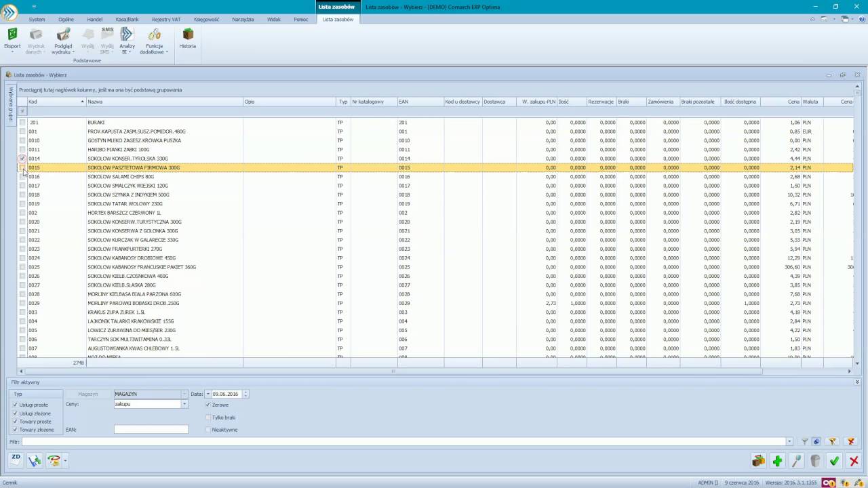Click the Comarch application logo button
Viewport: 868px width, 488px height.
(9, 12)
